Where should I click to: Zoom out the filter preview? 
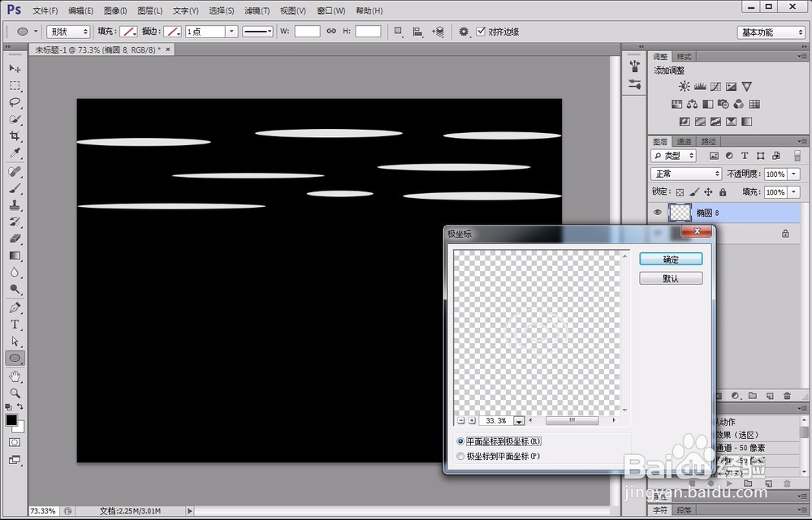pos(461,421)
